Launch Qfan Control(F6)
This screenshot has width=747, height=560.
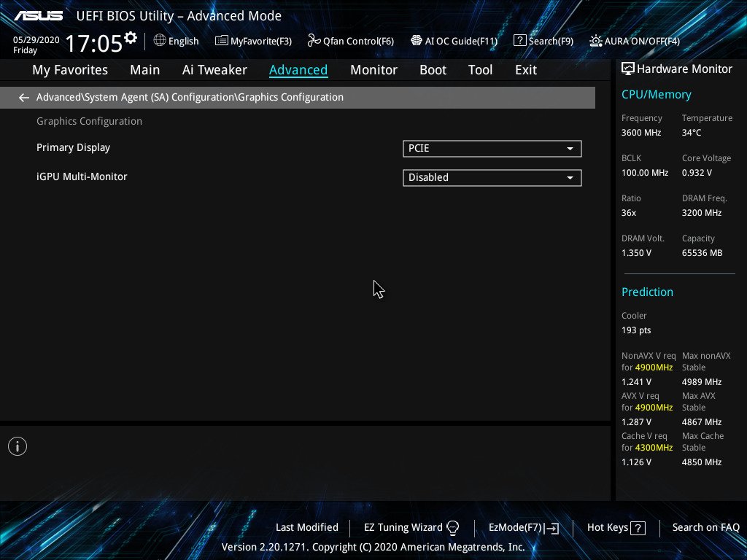click(x=351, y=41)
